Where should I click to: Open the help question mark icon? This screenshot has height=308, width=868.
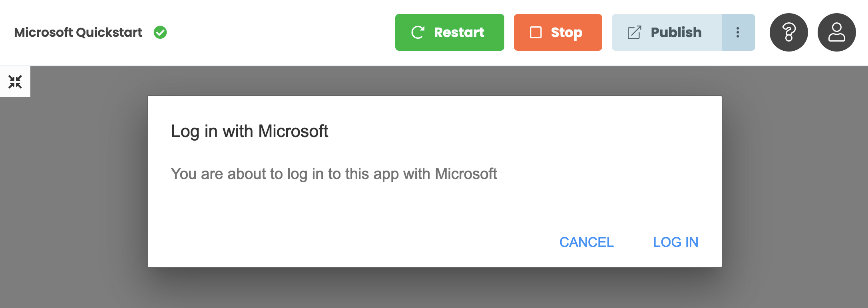(x=788, y=32)
